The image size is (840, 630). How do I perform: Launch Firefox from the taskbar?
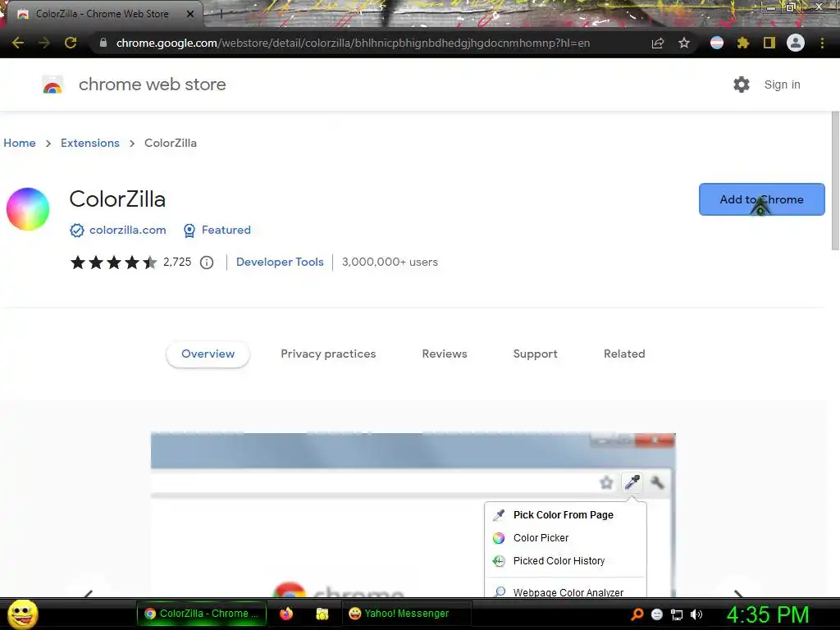tap(286, 614)
